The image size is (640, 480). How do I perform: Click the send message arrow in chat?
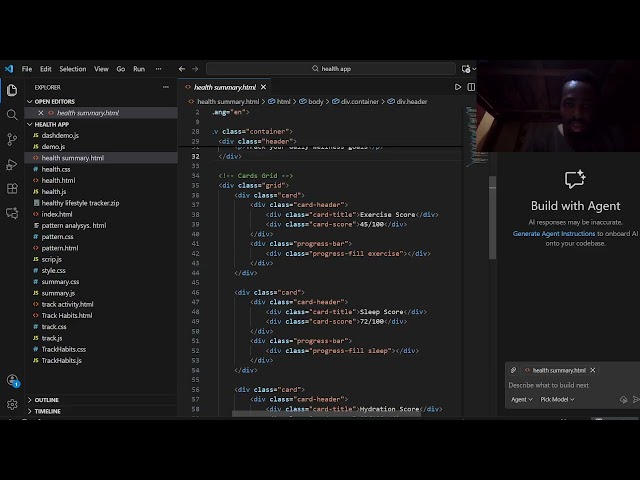tap(636, 400)
